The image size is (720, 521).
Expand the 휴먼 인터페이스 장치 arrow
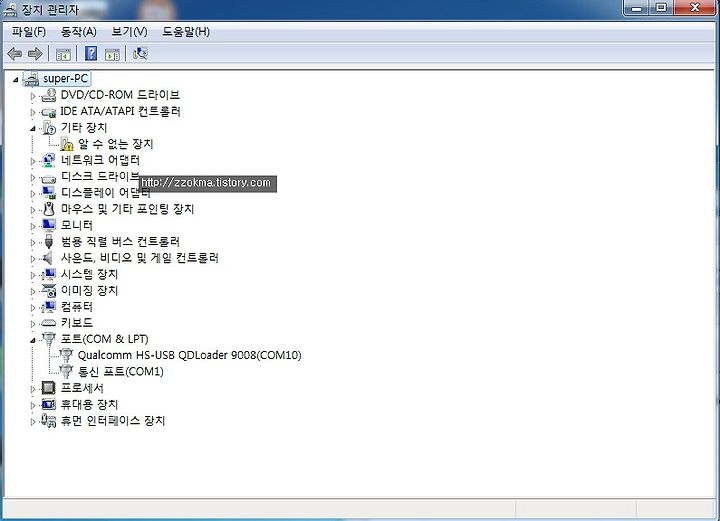click(33, 421)
